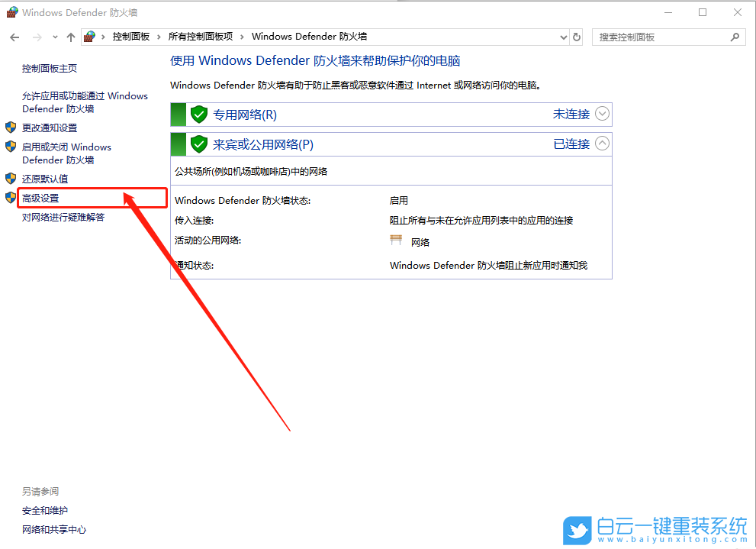Image resolution: width=756 pixels, height=549 pixels.
Task: Click the shield icon next to 高级设置
Action: [9, 196]
